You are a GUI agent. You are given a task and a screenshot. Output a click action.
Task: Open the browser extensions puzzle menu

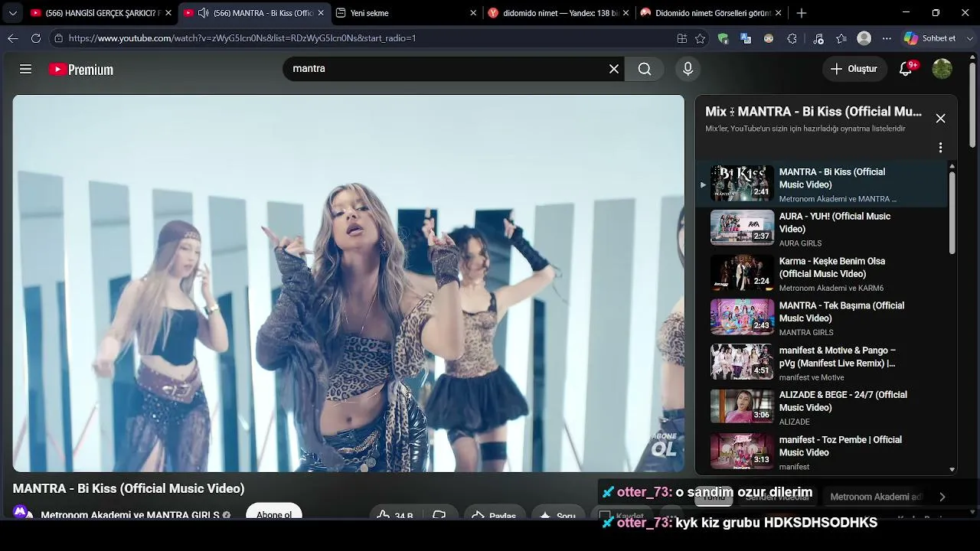[792, 38]
